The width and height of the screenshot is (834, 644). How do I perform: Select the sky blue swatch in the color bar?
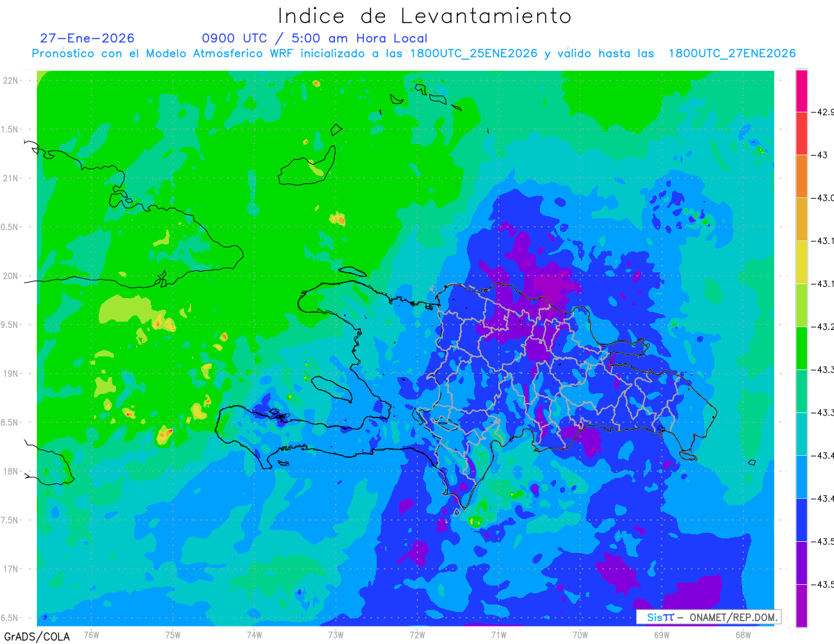(801, 477)
